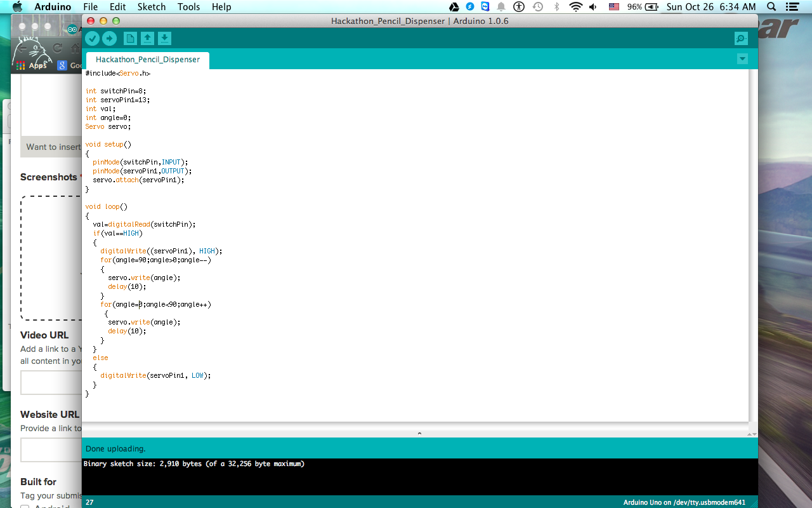Open the Serial Monitor magnifier icon

tap(741, 39)
